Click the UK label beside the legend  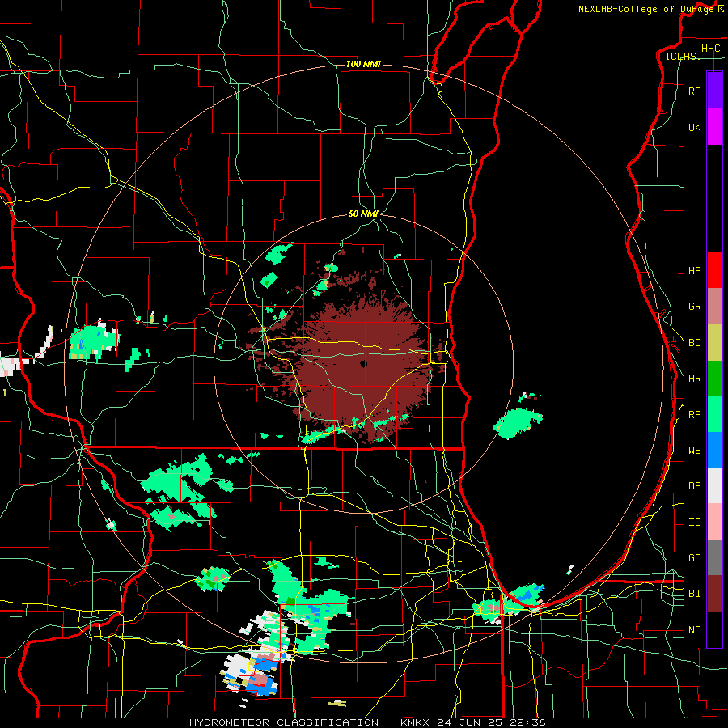click(x=694, y=127)
